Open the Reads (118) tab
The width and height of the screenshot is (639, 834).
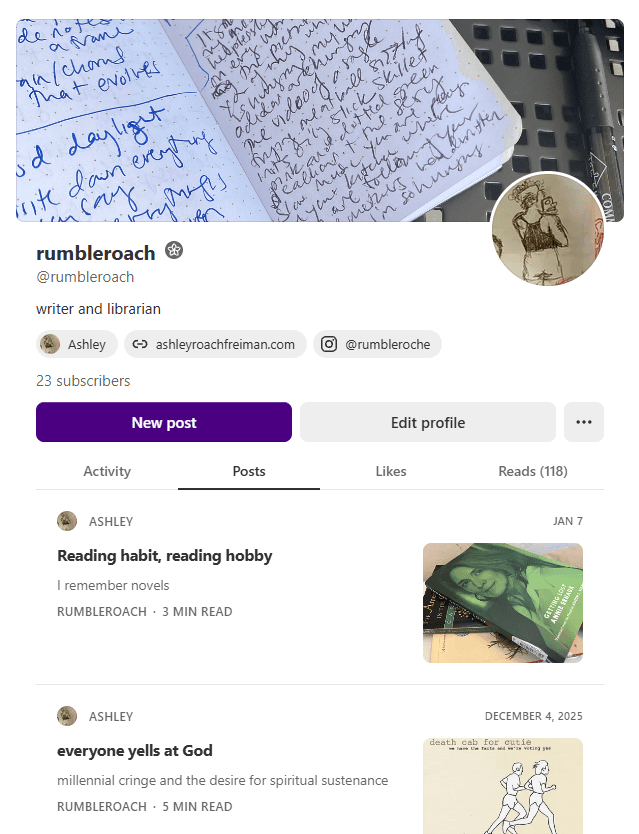pyautogui.click(x=533, y=471)
